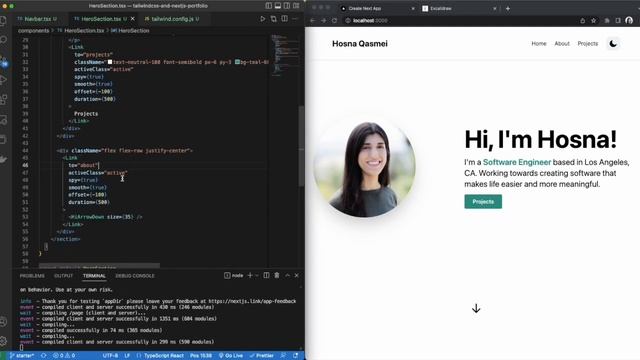Close the HeroSection.tsx editor tab
The image size is (640, 360).
133,19
